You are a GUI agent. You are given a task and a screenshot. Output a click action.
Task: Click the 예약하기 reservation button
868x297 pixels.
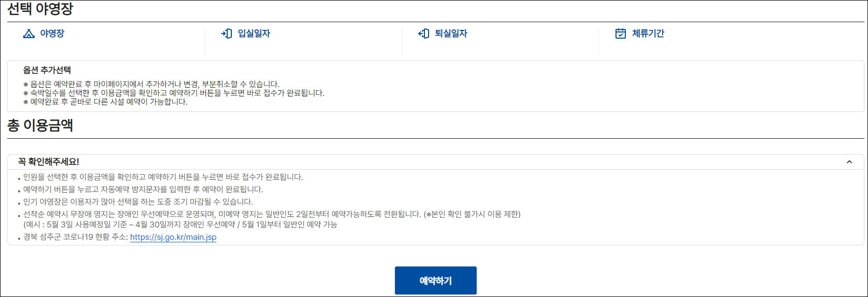click(436, 280)
